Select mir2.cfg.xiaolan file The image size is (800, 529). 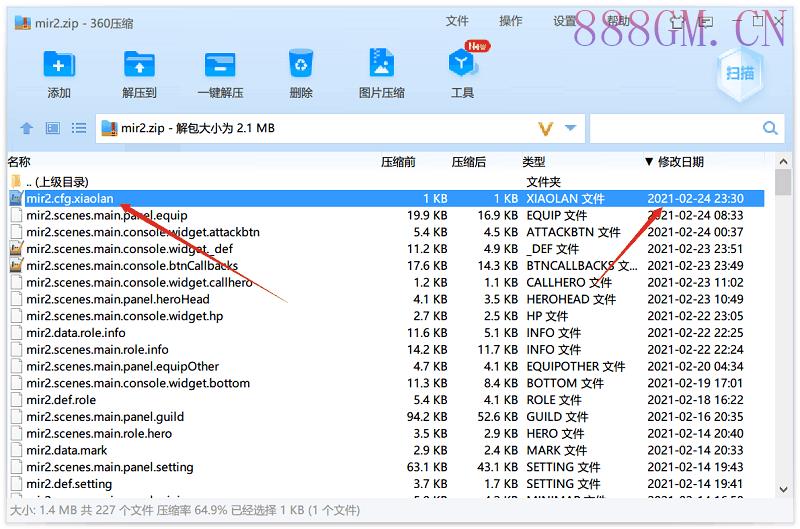click(386, 198)
